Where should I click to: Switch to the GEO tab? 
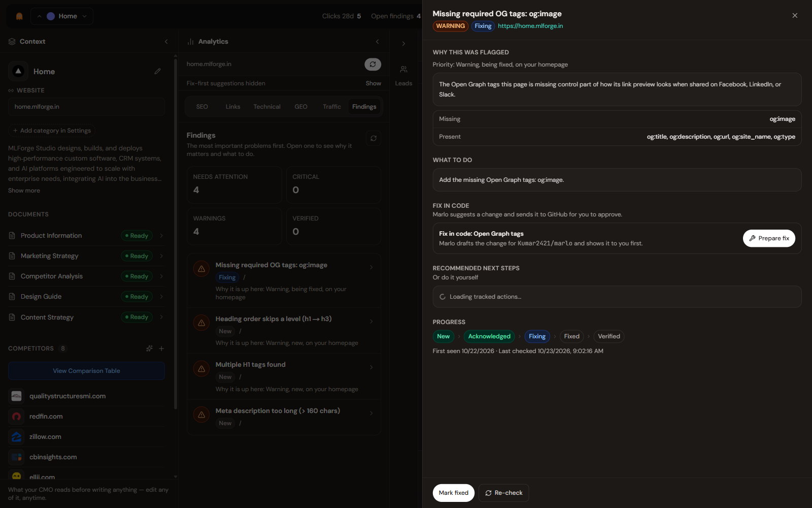301,107
